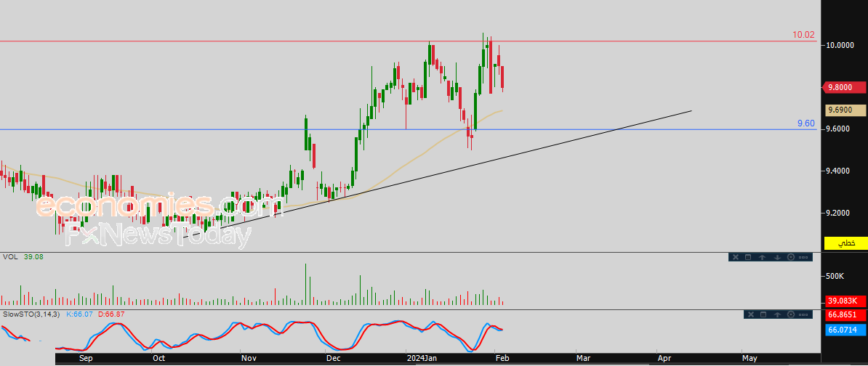Viewport: 868px width, 366px height.
Task: Click the 2024Jan label on time axis
Action: (x=422, y=358)
